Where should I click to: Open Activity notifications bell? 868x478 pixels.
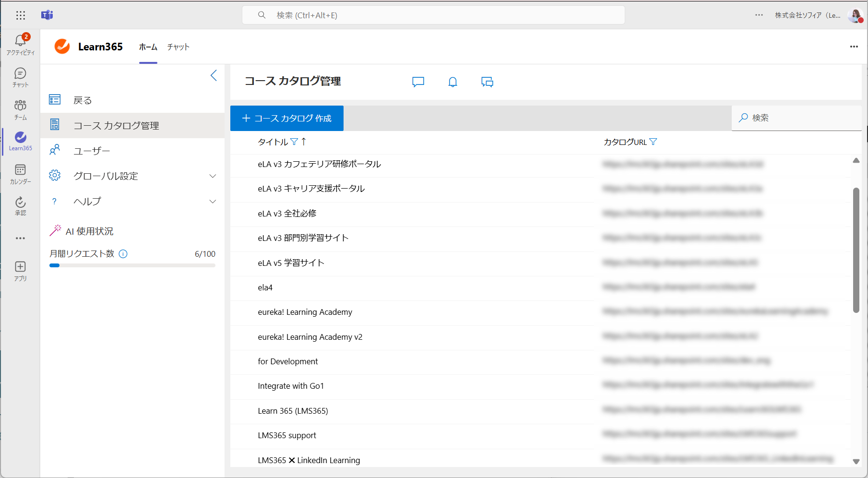(20, 44)
